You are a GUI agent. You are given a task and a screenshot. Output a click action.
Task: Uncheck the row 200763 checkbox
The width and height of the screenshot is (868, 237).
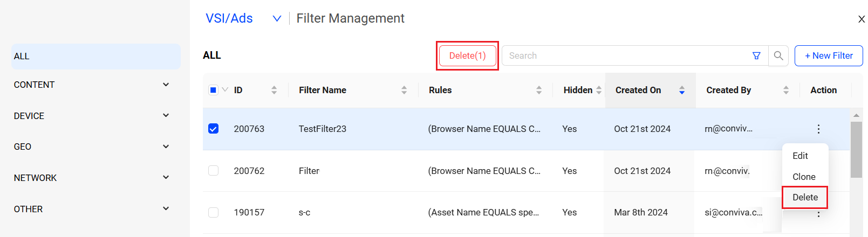[x=213, y=129]
